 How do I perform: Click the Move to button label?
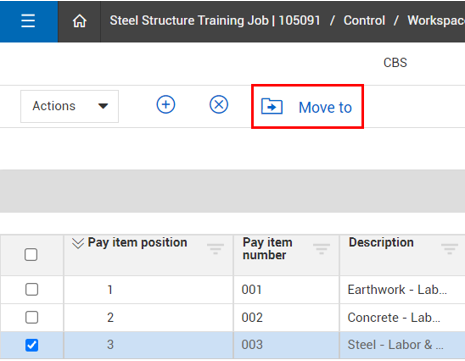coord(325,107)
